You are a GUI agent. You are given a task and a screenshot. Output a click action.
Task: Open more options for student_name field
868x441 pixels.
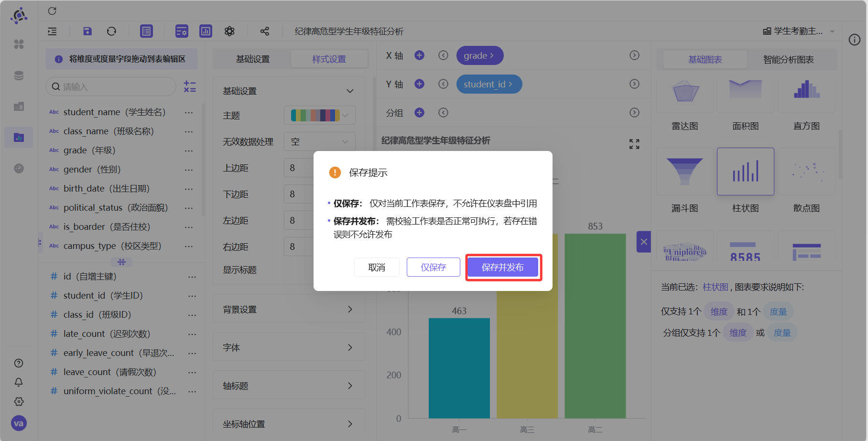(x=189, y=112)
